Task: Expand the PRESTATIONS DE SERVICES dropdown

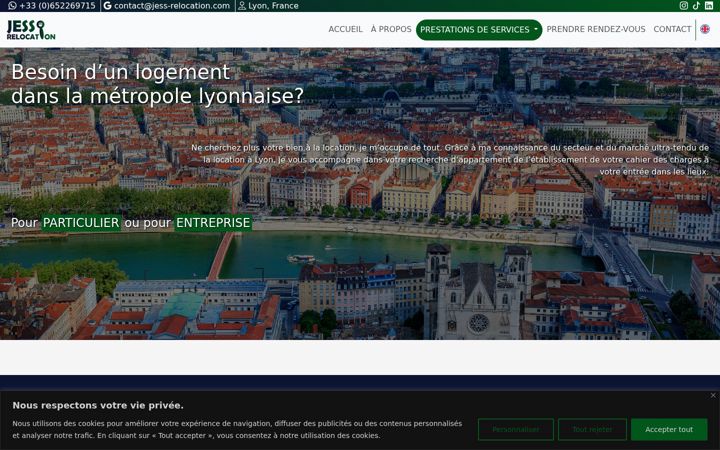Action: (x=479, y=30)
